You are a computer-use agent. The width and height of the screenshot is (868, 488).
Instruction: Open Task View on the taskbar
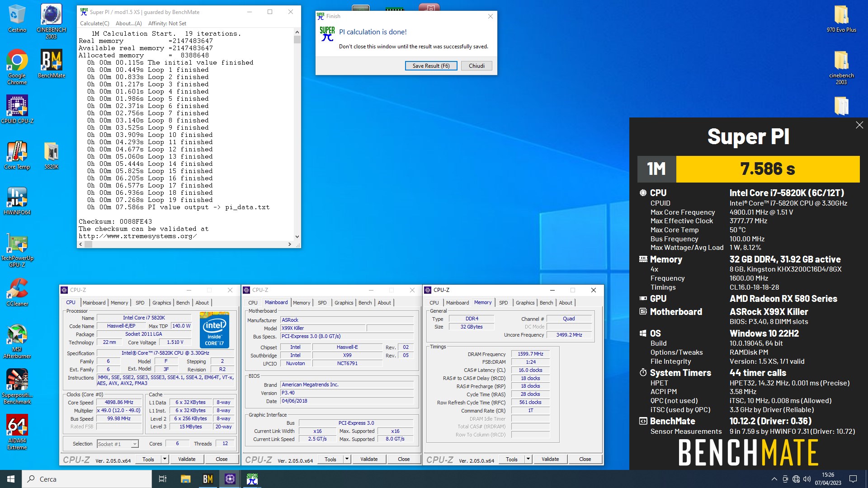tap(163, 479)
